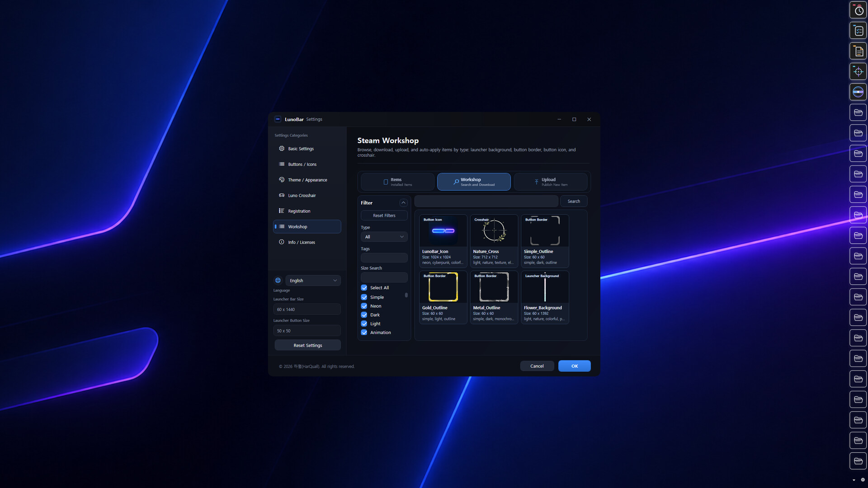The width and height of the screenshot is (868, 488).
Task: Uncheck the Dark tag filter
Action: click(364, 315)
